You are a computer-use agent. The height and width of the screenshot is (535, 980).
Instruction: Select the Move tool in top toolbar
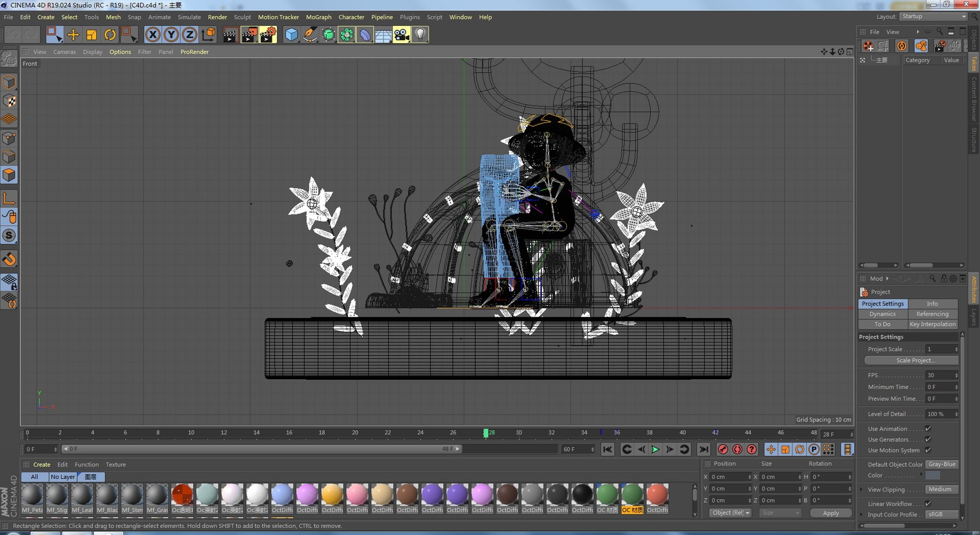pyautogui.click(x=73, y=35)
